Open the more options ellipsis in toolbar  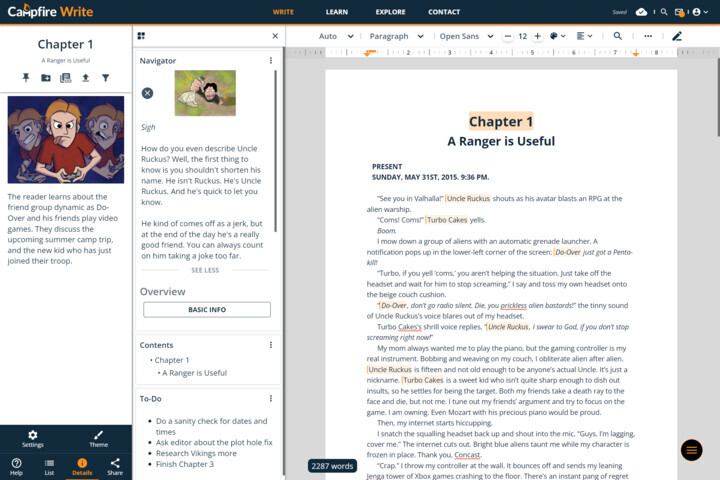648,36
